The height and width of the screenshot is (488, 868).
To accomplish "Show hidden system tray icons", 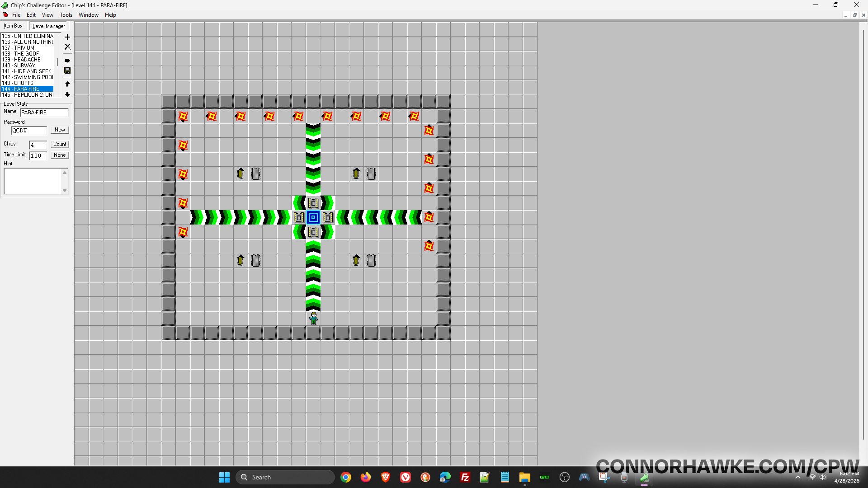I will point(798,477).
